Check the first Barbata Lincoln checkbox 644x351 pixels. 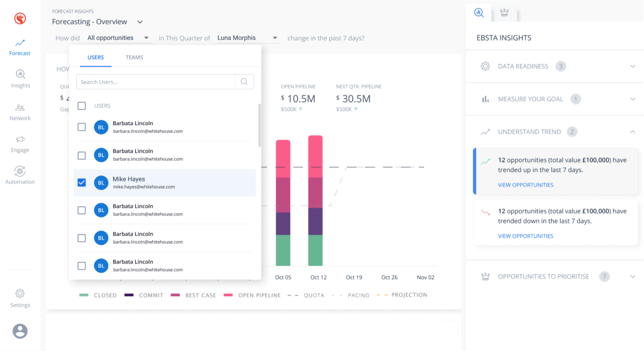[x=82, y=127]
